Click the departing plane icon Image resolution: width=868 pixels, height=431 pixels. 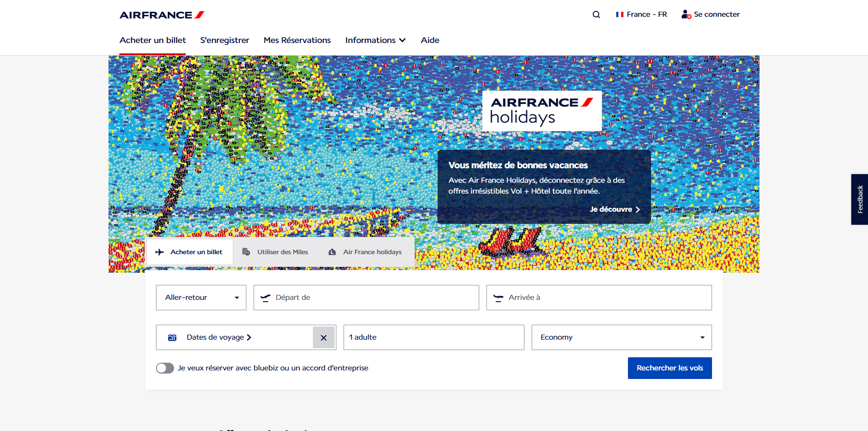pos(265,298)
